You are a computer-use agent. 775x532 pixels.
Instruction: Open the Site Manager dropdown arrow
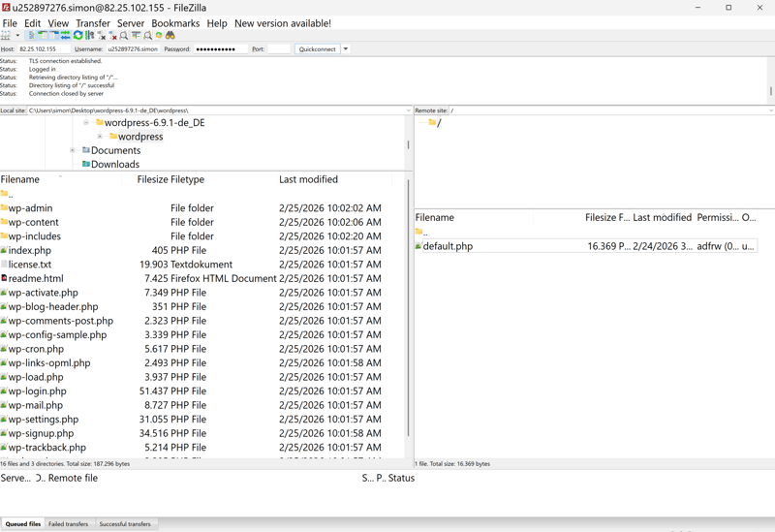[17, 36]
